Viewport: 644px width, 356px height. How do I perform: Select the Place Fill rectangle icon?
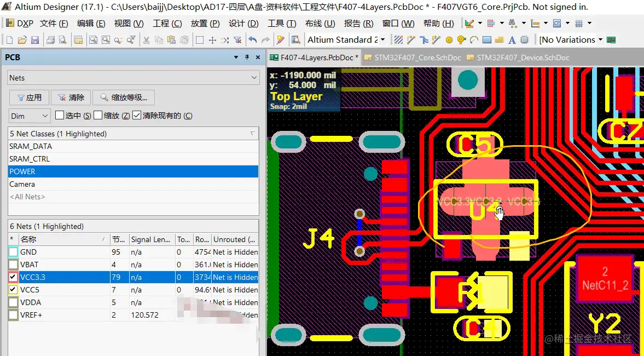click(x=487, y=40)
